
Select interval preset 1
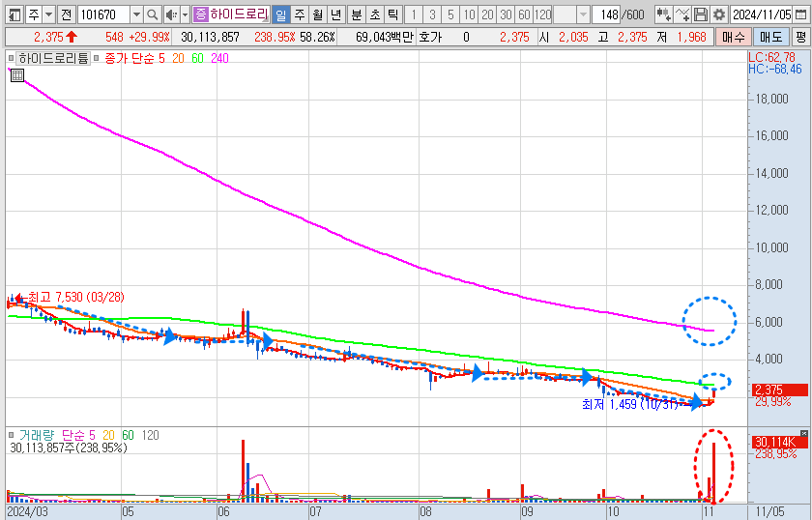(414, 14)
